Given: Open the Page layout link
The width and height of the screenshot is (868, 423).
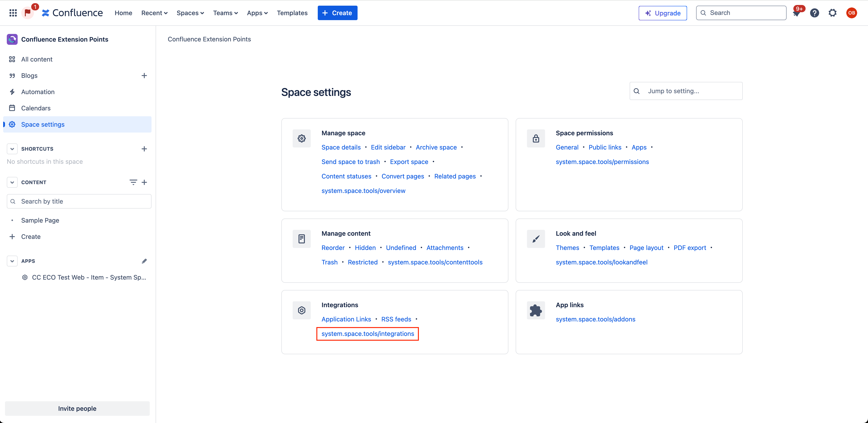Looking at the screenshot, I should [646, 248].
